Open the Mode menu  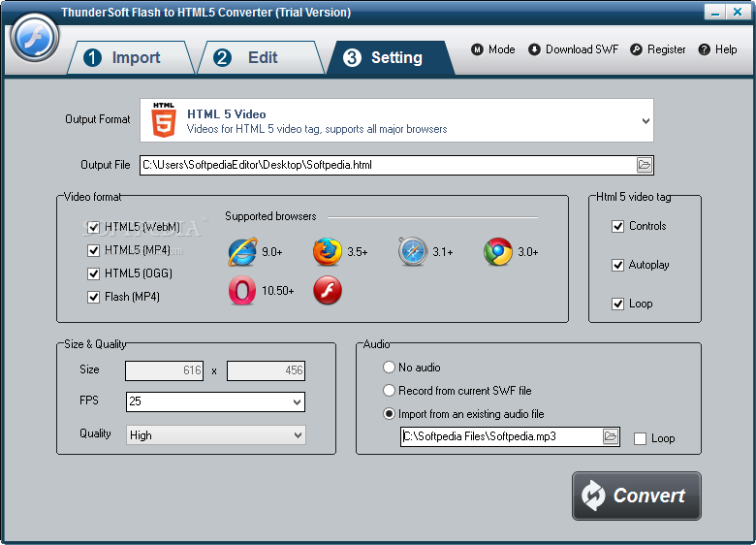point(493,49)
